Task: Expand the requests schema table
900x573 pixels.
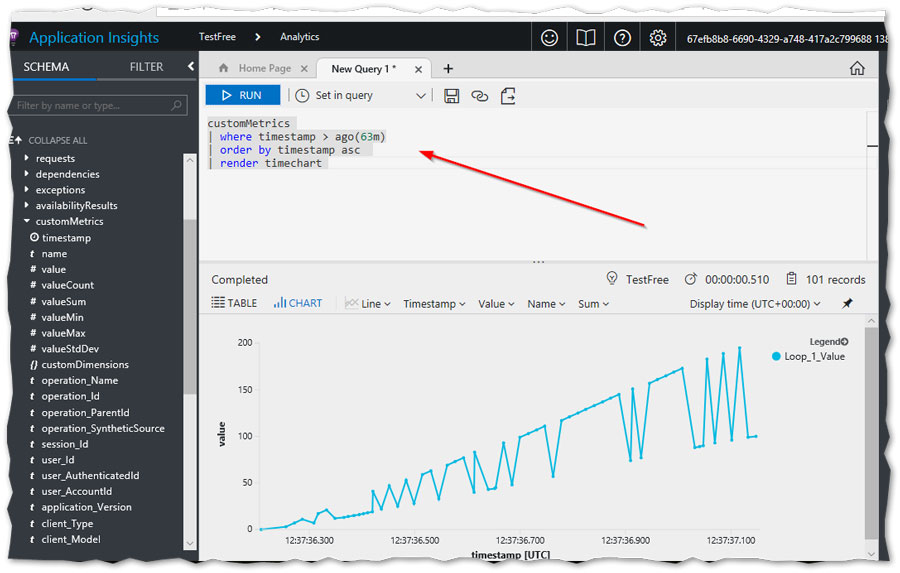Action: 28,158
